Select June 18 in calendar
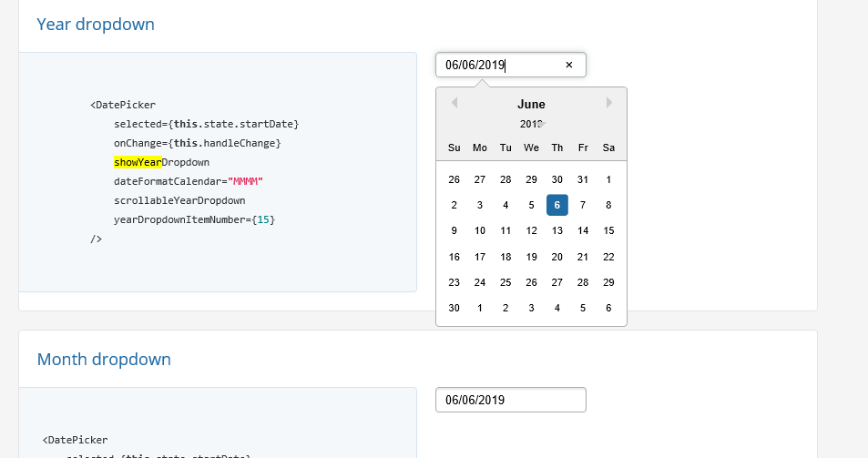868x458 pixels. click(x=505, y=257)
